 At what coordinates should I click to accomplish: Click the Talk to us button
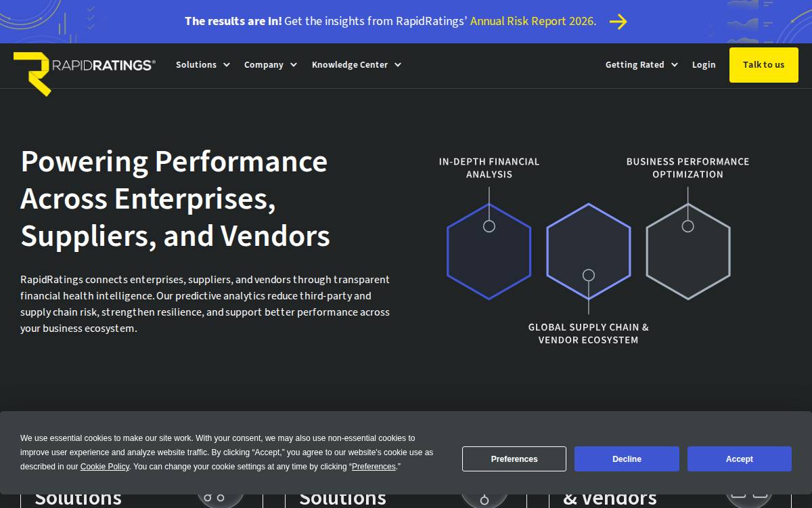point(764,65)
